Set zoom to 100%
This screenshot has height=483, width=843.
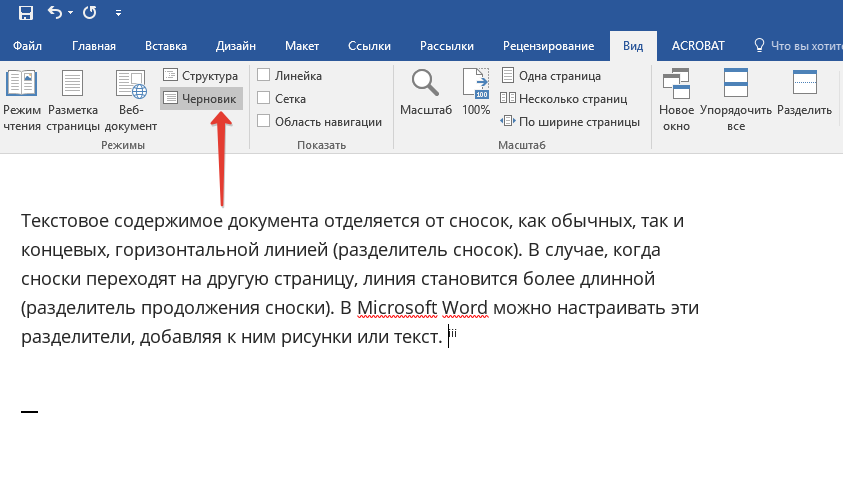[476, 92]
